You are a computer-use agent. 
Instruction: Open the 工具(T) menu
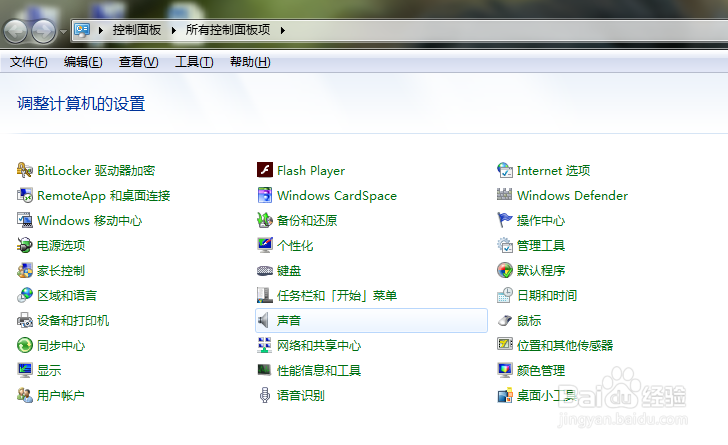[x=194, y=62]
